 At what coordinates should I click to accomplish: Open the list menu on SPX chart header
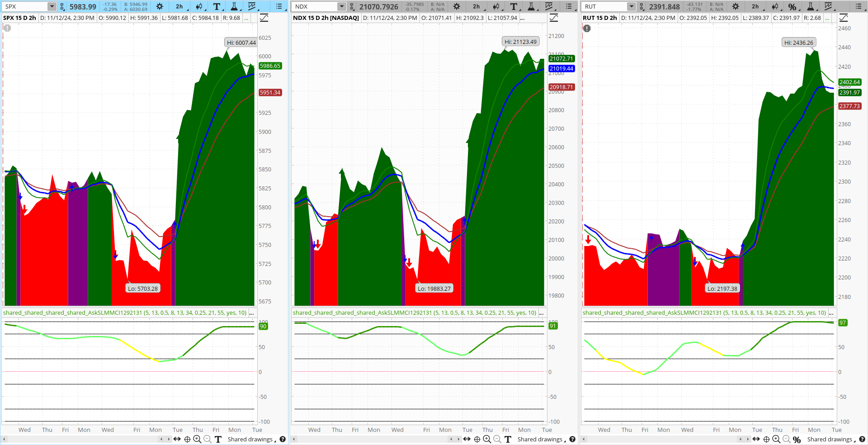coord(279,6)
